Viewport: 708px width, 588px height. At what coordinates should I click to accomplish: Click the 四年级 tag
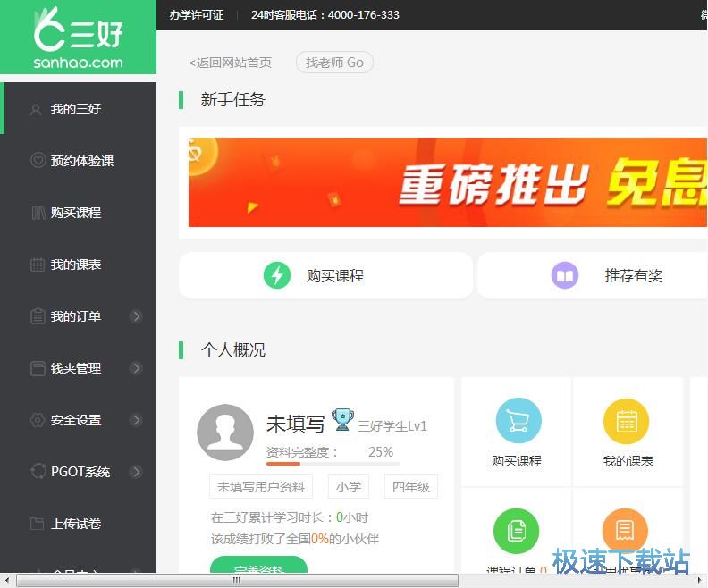pos(411,486)
